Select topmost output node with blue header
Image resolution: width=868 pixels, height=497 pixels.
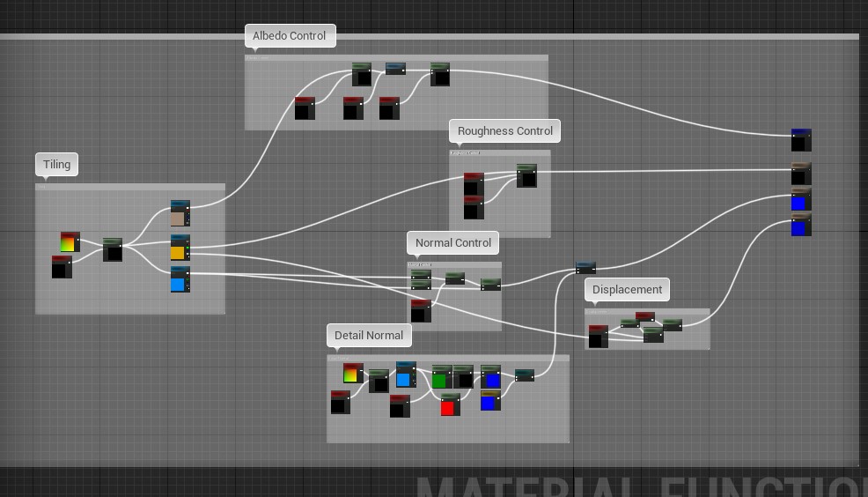pyautogui.click(x=801, y=140)
